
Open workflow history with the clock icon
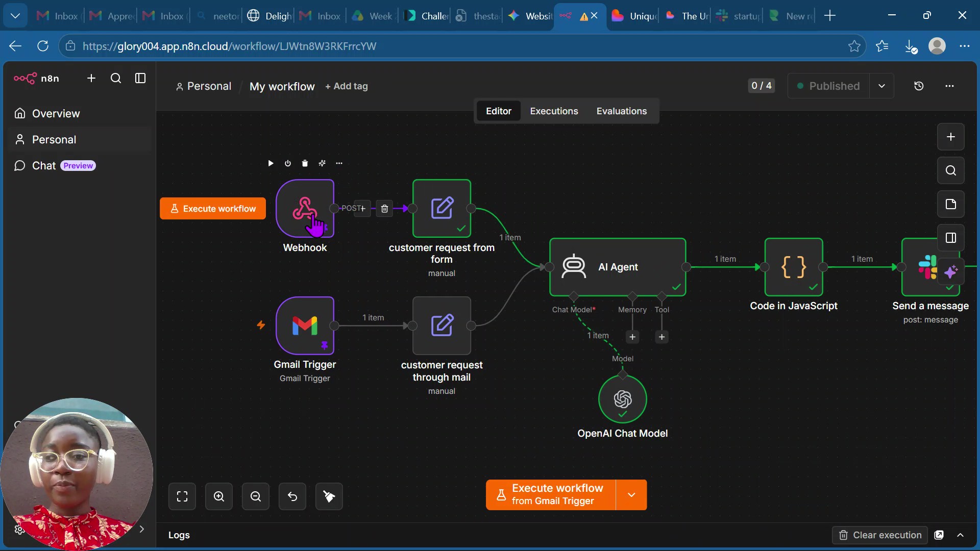pos(919,86)
